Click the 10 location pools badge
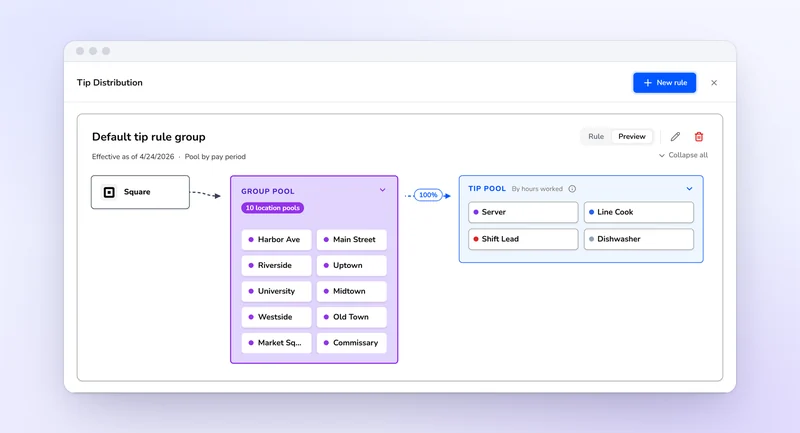Viewport: 800px width, 433px height. point(272,208)
